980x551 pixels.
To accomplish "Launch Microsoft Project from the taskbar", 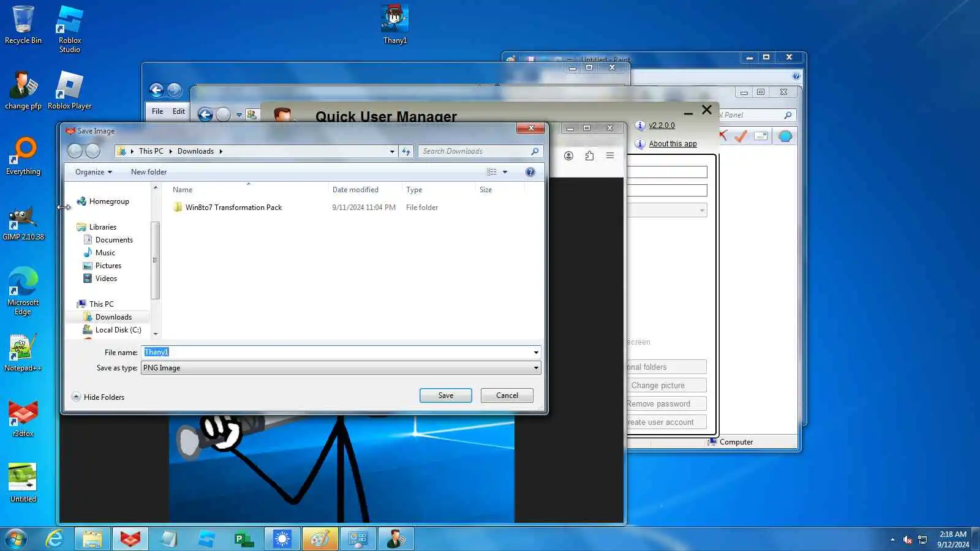I will pyautogui.click(x=244, y=539).
